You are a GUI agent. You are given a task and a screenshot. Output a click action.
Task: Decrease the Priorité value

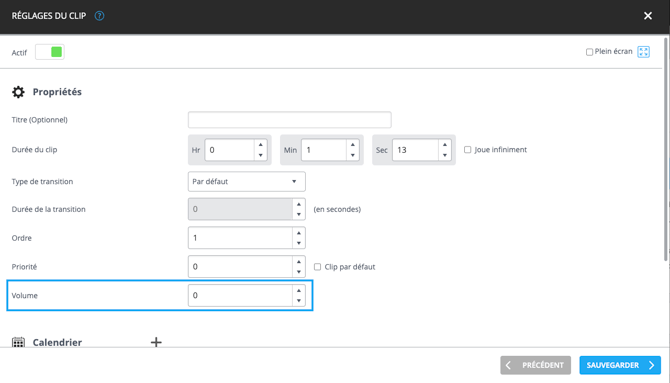pos(299,272)
